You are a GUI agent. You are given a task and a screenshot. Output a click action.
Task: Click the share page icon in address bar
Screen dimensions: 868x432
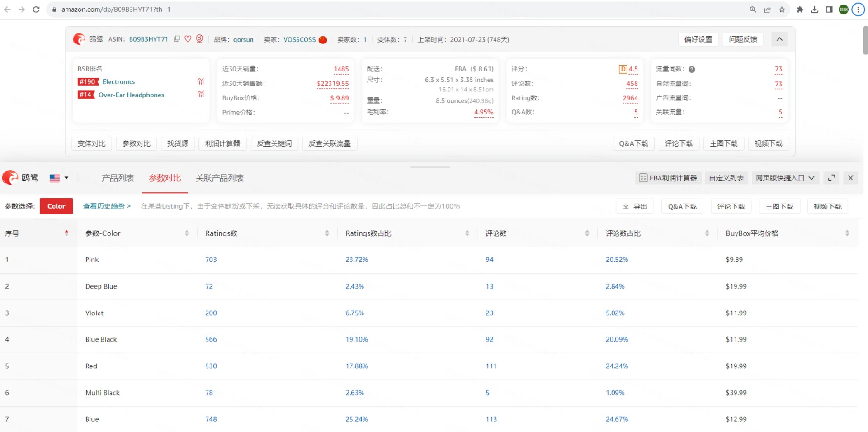tap(767, 9)
